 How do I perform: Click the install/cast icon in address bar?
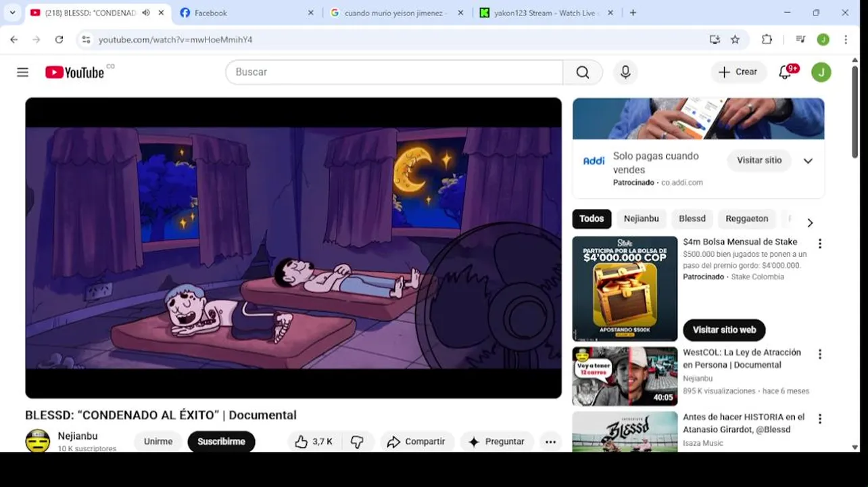coord(715,40)
